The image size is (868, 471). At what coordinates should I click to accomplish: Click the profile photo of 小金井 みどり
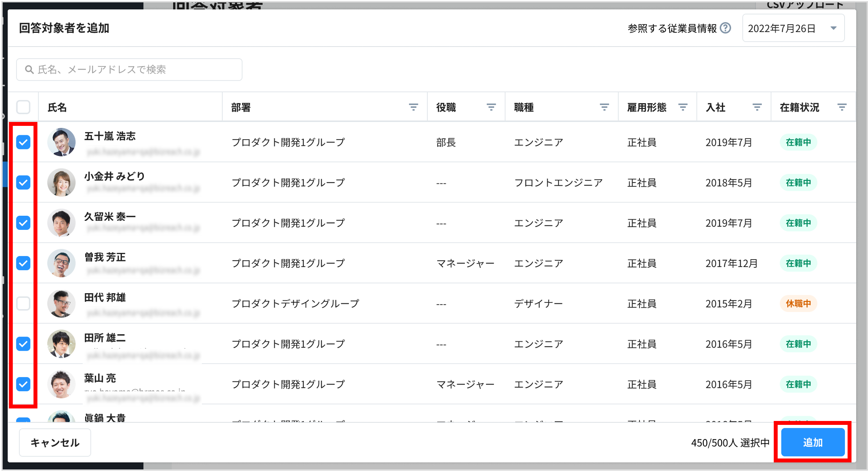(x=61, y=183)
